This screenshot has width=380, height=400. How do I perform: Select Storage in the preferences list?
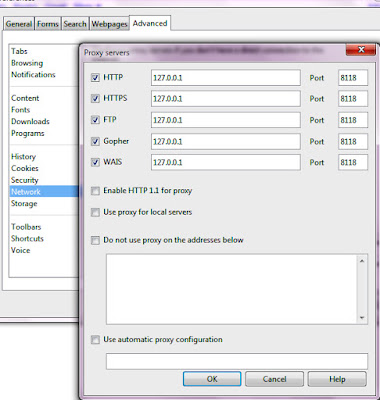click(24, 204)
